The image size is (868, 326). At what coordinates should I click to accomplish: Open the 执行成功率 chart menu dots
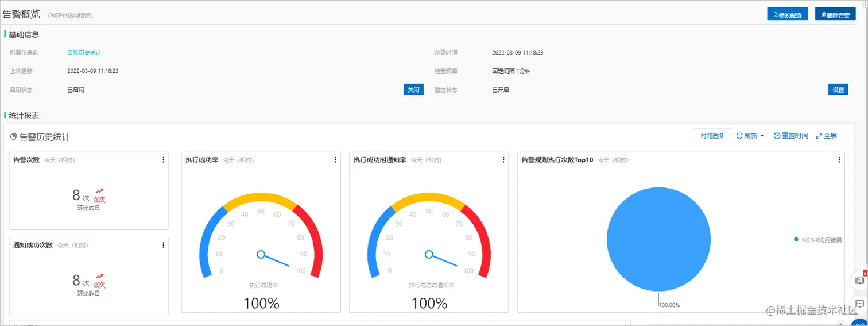coord(335,160)
